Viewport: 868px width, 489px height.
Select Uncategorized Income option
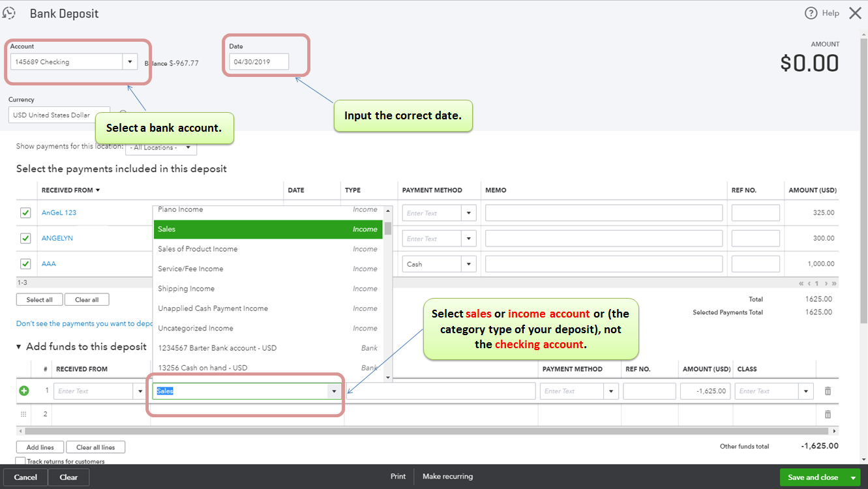pyautogui.click(x=268, y=329)
